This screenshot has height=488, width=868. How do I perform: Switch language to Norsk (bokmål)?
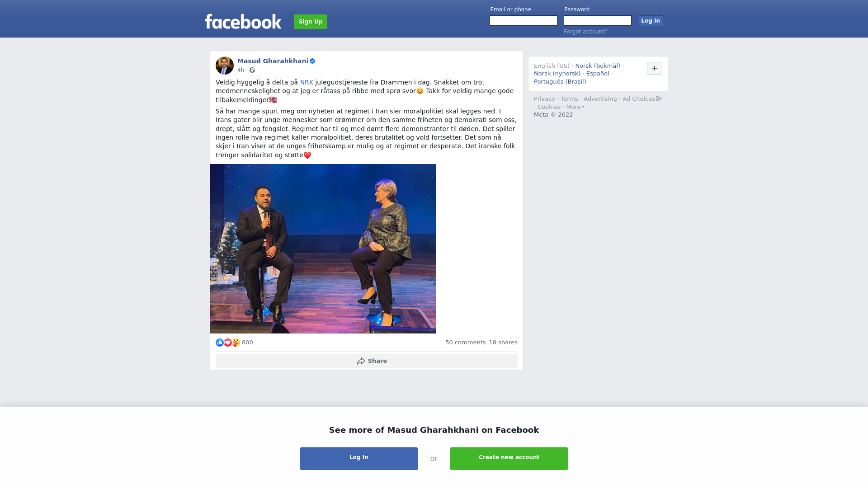598,66
